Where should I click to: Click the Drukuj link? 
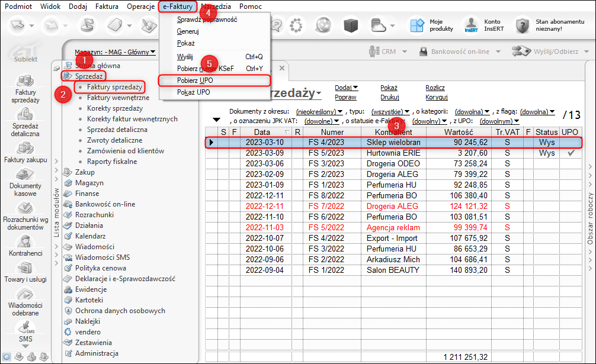coord(390,97)
